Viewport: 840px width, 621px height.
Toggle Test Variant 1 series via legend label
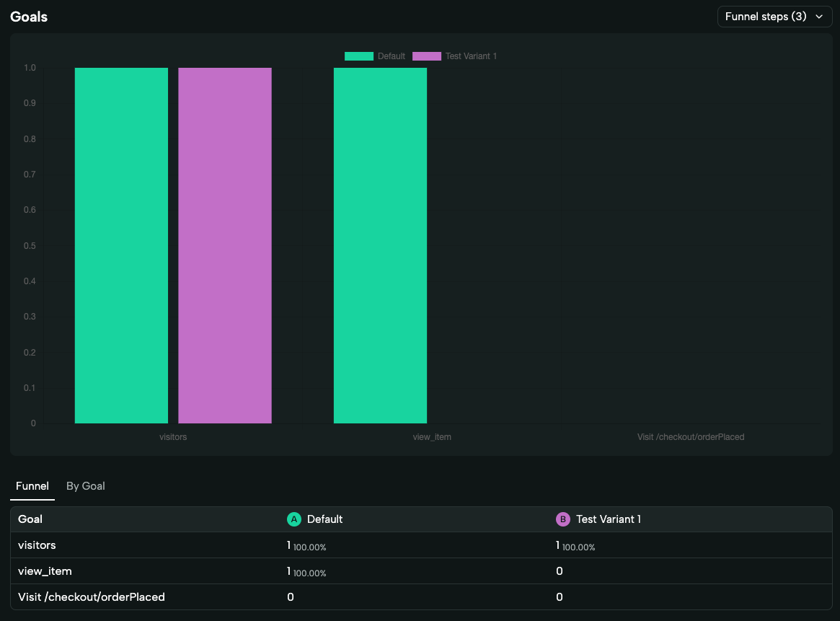(471, 56)
